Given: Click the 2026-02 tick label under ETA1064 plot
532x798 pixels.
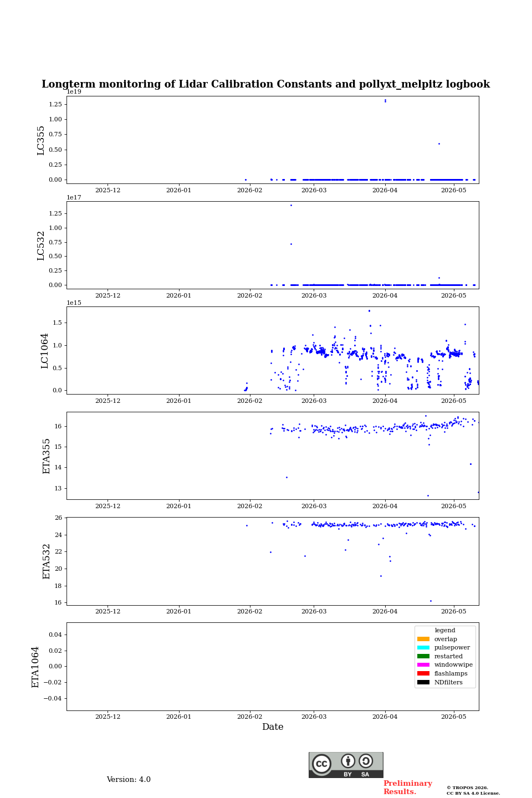Looking at the screenshot, I should coord(250,717).
